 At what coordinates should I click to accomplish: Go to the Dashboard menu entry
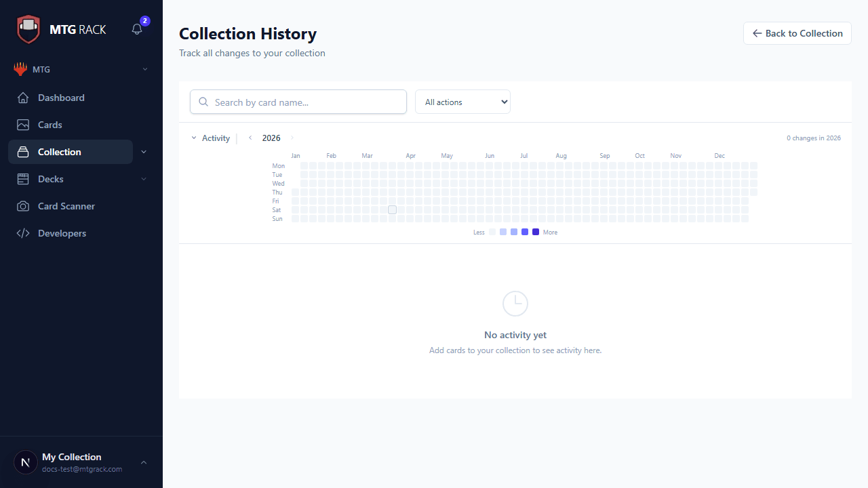click(60, 98)
